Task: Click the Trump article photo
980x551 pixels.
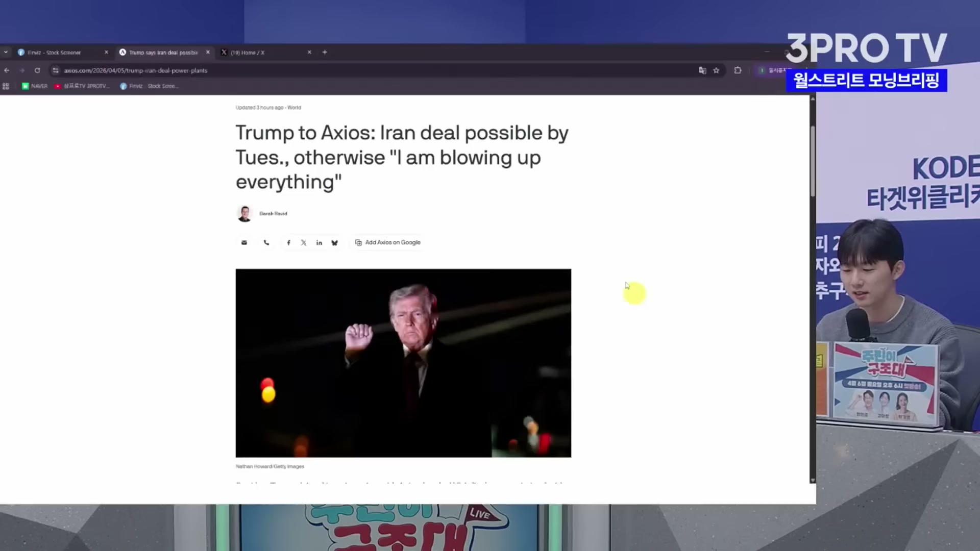Action: coord(403,363)
